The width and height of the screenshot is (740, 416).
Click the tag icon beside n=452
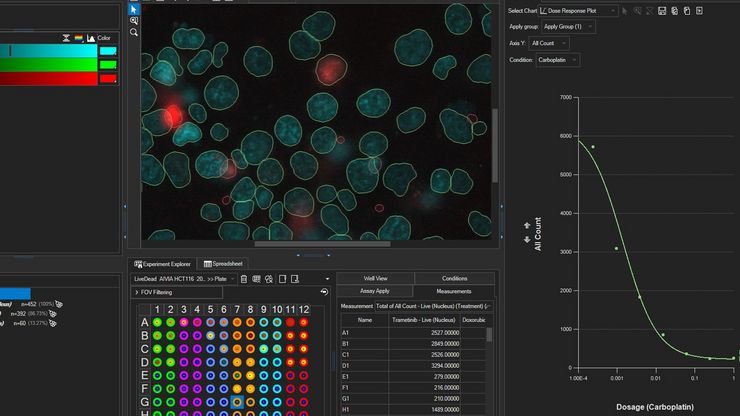[59, 304]
